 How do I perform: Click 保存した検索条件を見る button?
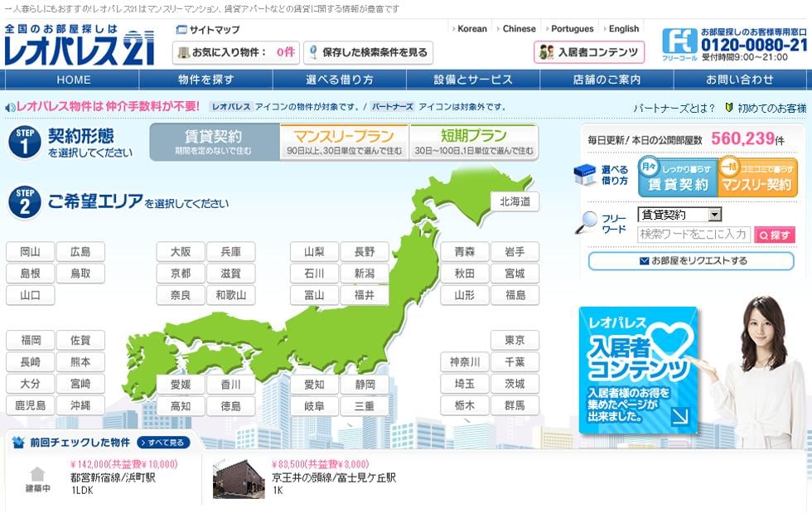368,53
